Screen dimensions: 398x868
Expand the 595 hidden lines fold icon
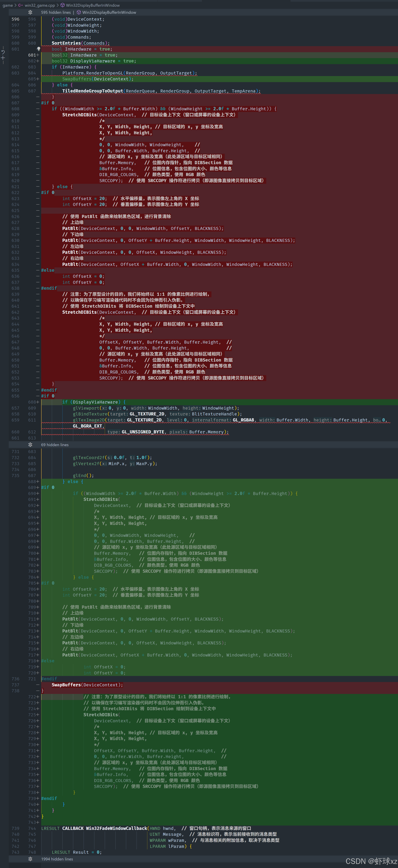[30, 12]
